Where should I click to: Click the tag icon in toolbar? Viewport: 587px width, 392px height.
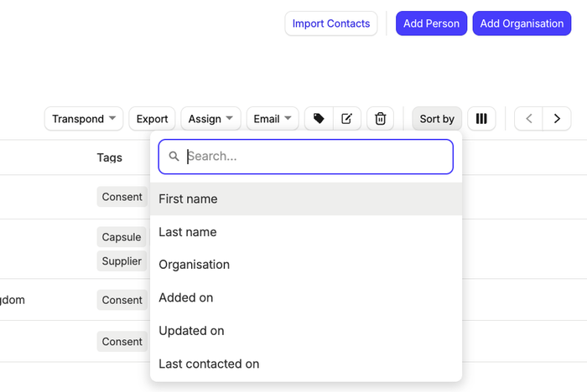(319, 119)
